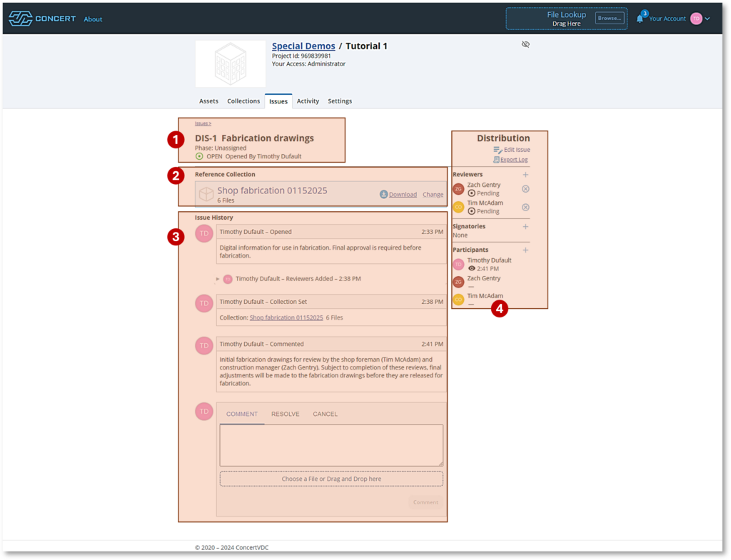
Task: Select the RESOLVE tab in comment box
Action: click(285, 414)
